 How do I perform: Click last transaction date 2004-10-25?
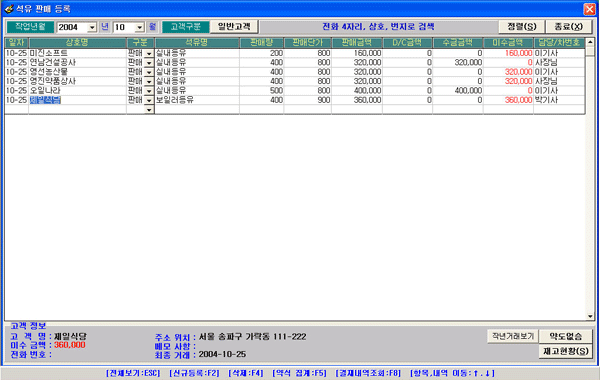point(222,354)
